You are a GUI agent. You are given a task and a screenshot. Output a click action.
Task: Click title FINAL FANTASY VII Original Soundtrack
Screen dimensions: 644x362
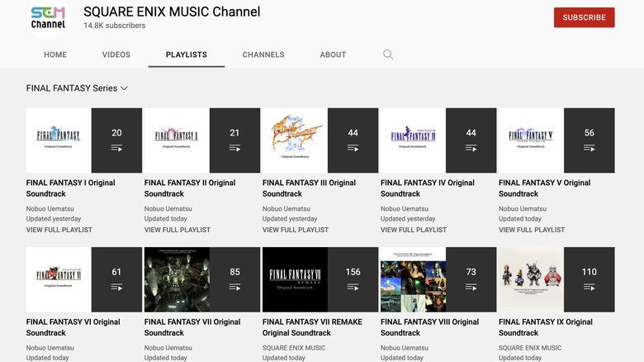[192, 327]
